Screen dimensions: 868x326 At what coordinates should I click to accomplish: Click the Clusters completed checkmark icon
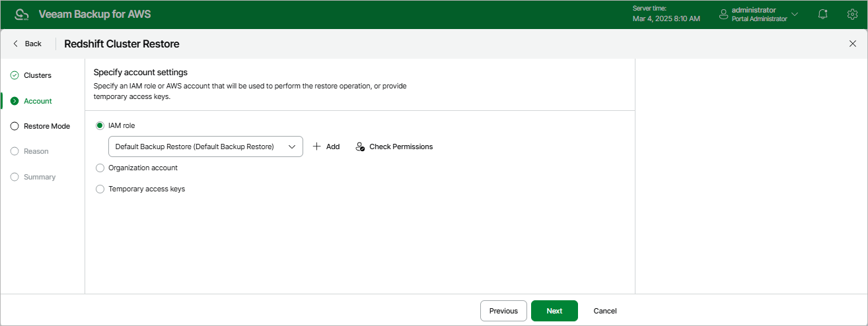[x=15, y=75]
